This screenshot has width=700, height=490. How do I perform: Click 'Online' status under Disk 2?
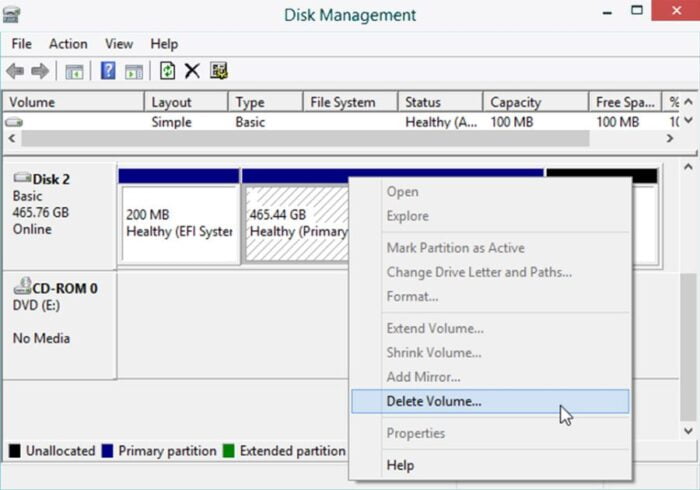pos(32,229)
